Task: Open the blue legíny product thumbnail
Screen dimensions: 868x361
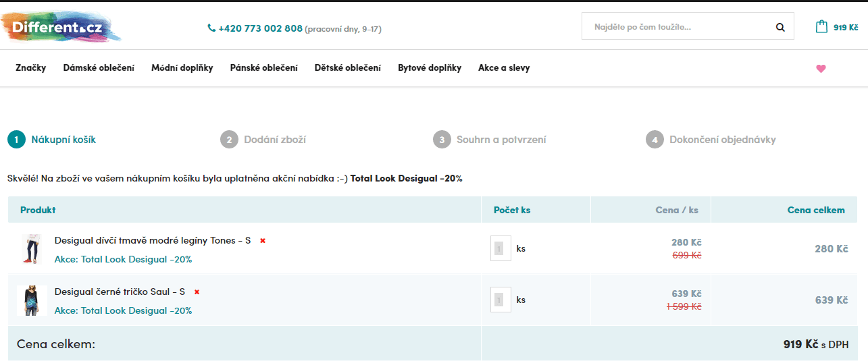Action: 32,249
